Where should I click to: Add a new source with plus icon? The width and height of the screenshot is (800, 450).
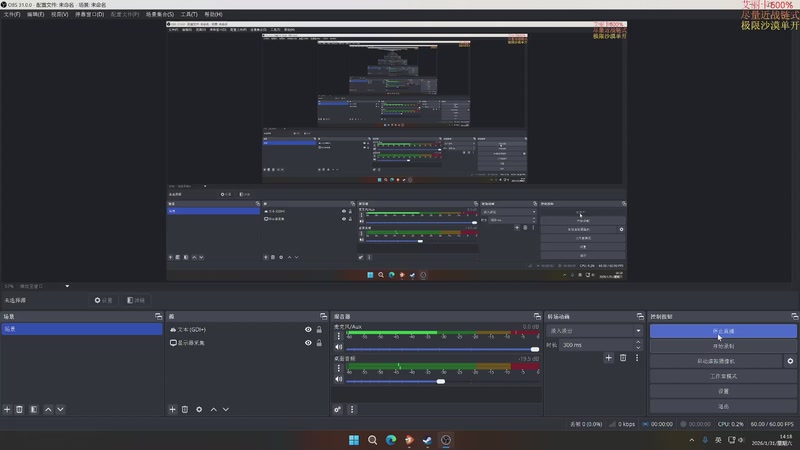coord(172,409)
